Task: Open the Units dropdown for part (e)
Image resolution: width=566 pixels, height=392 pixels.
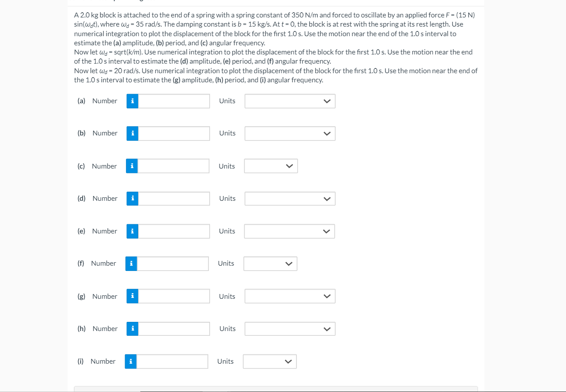Action: click(289, 231)
